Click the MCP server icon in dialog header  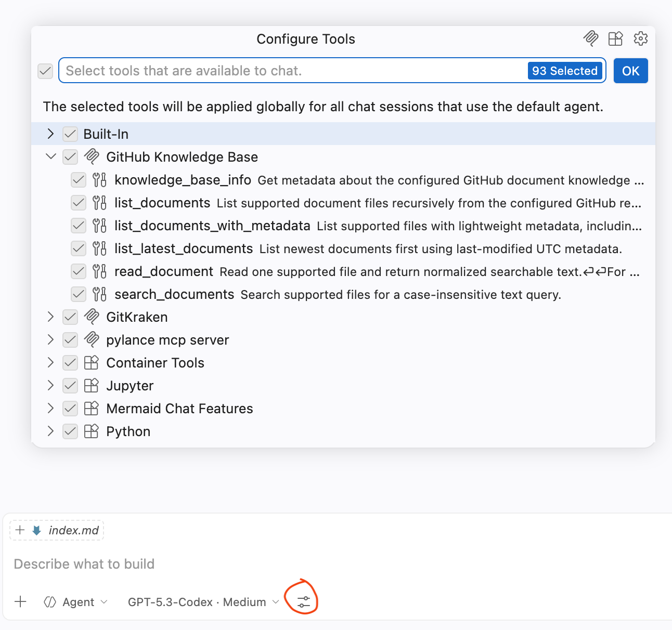(x=590, y=38)
